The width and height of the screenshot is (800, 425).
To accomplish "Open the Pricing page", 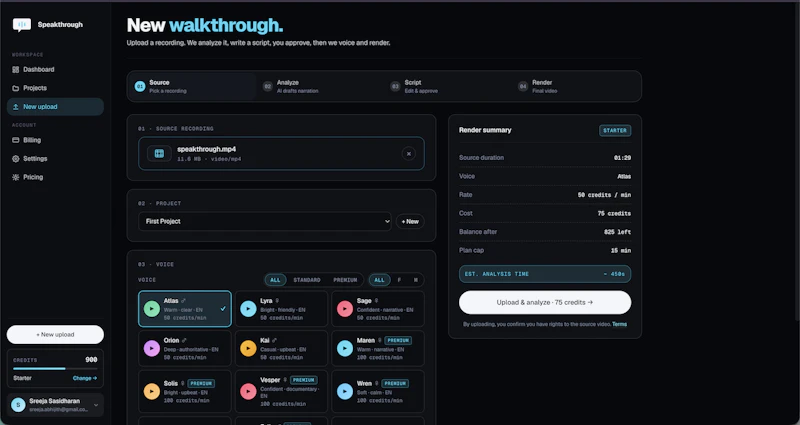I will (55, 177).
